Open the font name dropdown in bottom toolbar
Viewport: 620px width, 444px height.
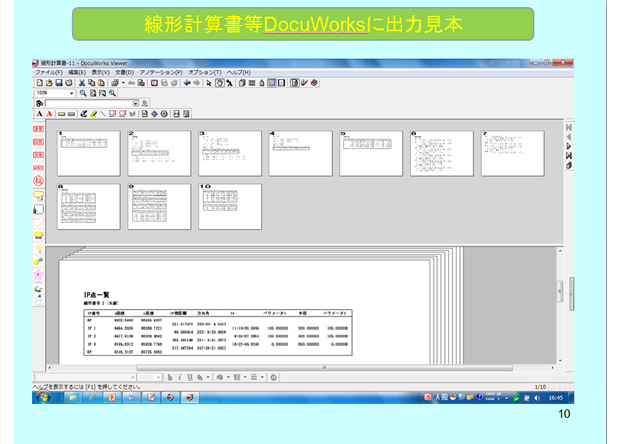(133, 378)
